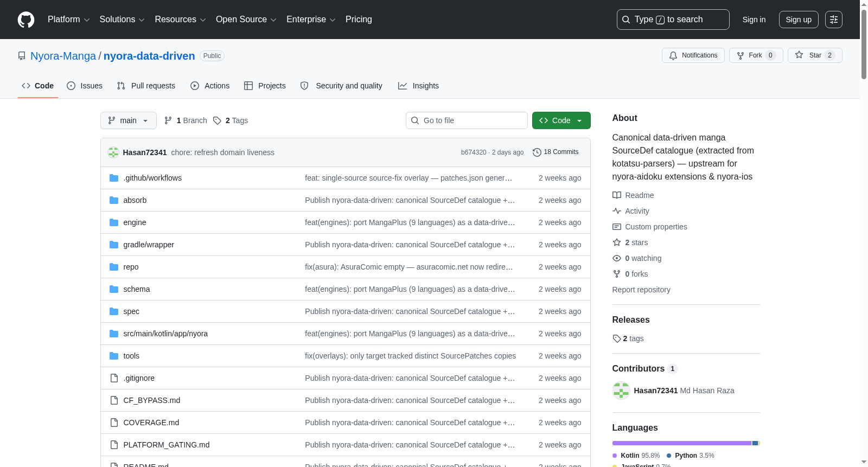Screen dimensions: 868x467
Task: Focus the Type / to search box
Action: 673,20
